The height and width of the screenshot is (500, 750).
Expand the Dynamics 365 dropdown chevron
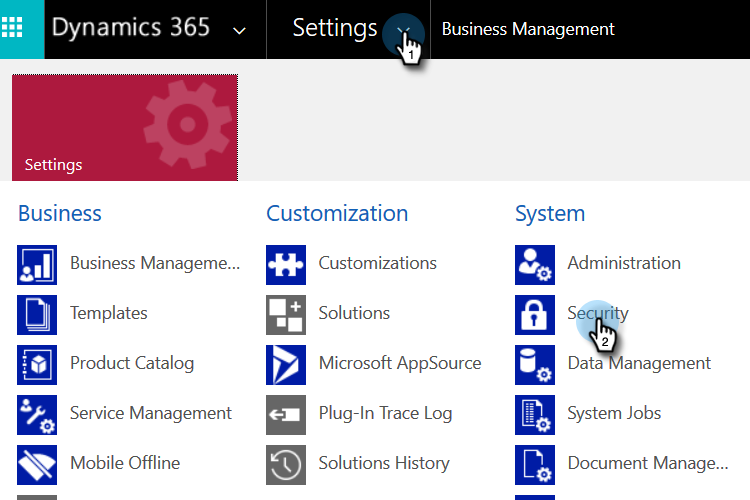tap(239, 30)
